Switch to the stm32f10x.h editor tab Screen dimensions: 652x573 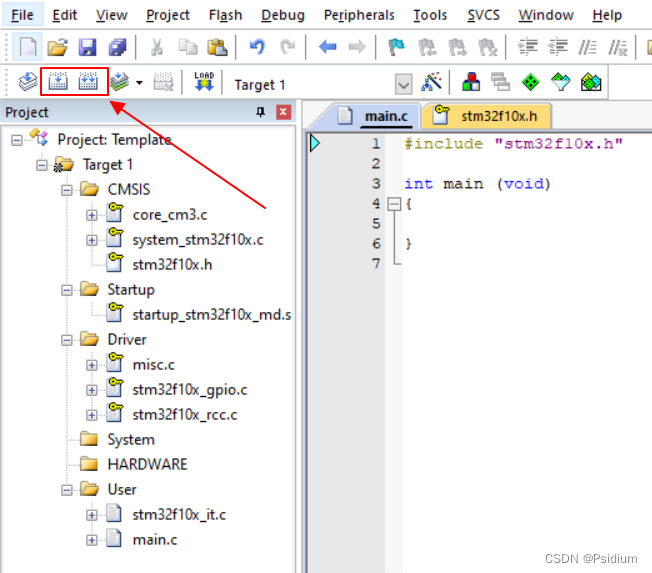[487, 116]
